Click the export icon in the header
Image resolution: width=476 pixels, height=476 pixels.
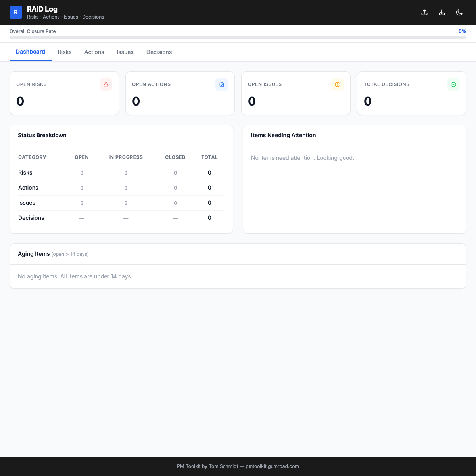click(424, 12)
